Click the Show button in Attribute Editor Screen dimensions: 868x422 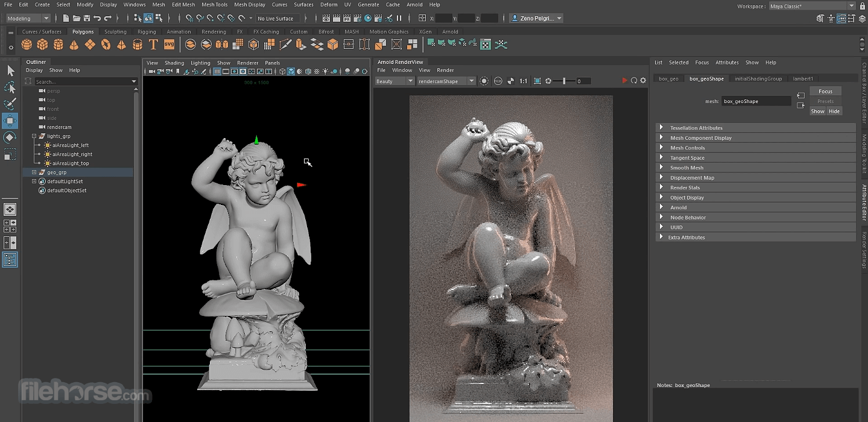click(817, 111)
